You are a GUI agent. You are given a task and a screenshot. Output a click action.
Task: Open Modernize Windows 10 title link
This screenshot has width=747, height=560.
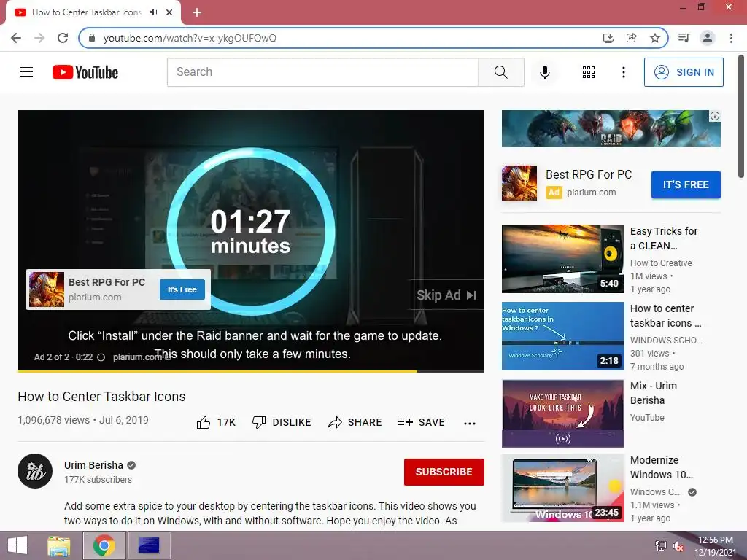pos(661,467)
